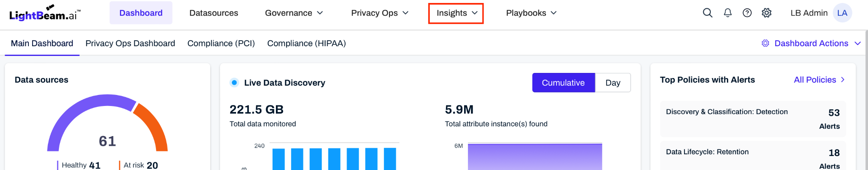Click the LA user avatar
Image resolution: width=868 pixels, height=170 pixels.
click(842, 13)
